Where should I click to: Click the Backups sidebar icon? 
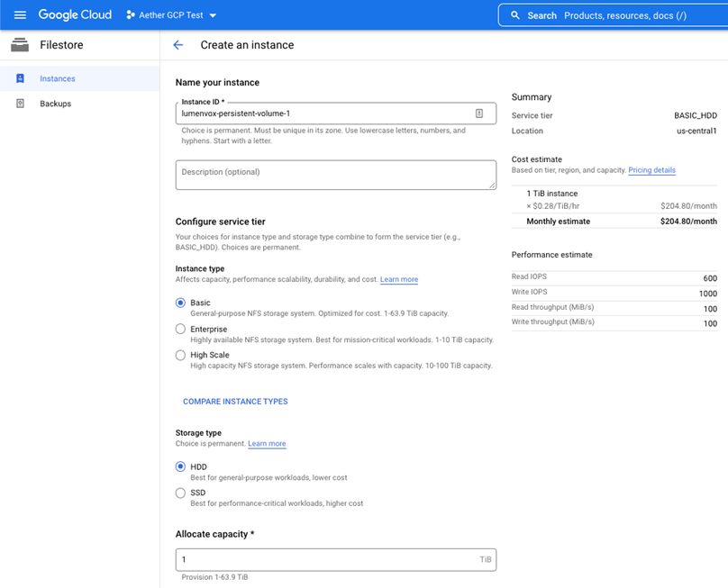[x=21, y=104]
